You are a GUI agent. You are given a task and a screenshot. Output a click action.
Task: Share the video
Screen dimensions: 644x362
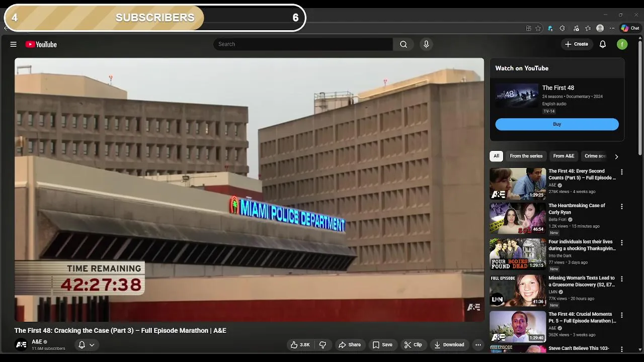(350, 345)
